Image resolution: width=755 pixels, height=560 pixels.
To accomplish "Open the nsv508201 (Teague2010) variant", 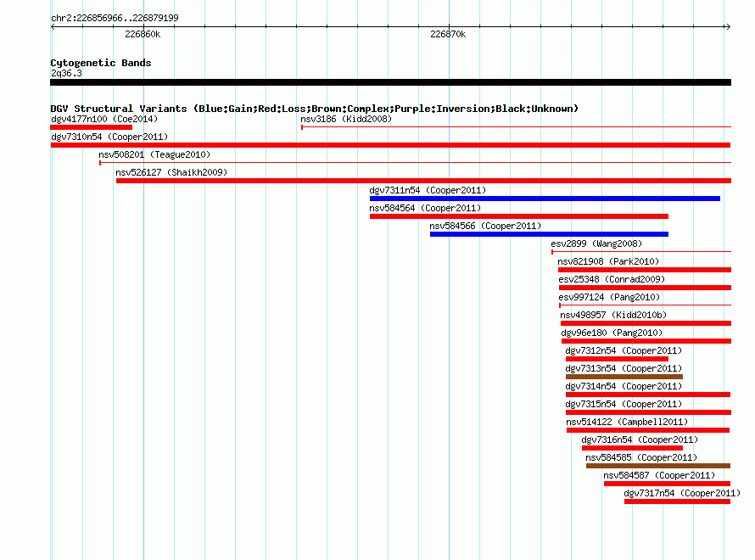I will pyautogui.click(x=154, y=154).
